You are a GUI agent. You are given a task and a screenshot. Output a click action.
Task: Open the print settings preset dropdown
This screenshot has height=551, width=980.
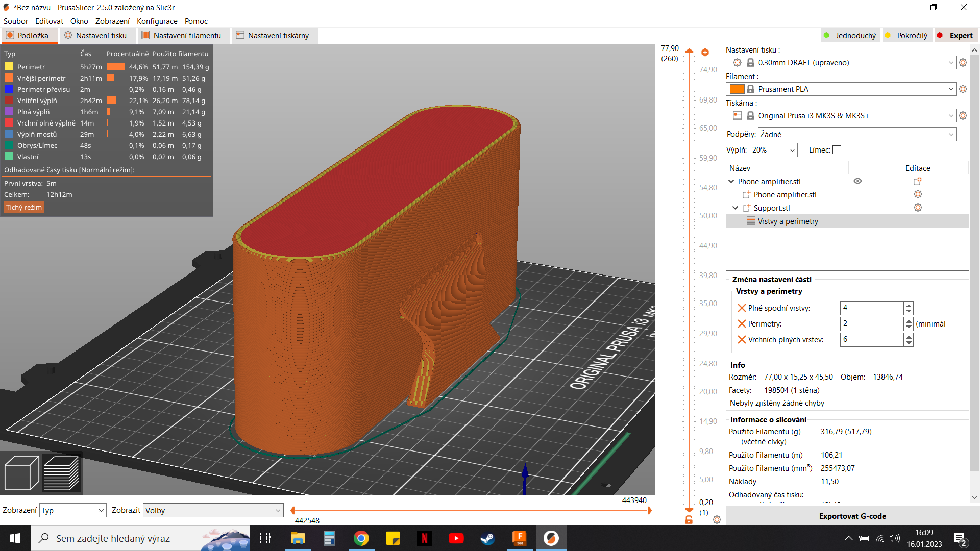tap(841, 63)
